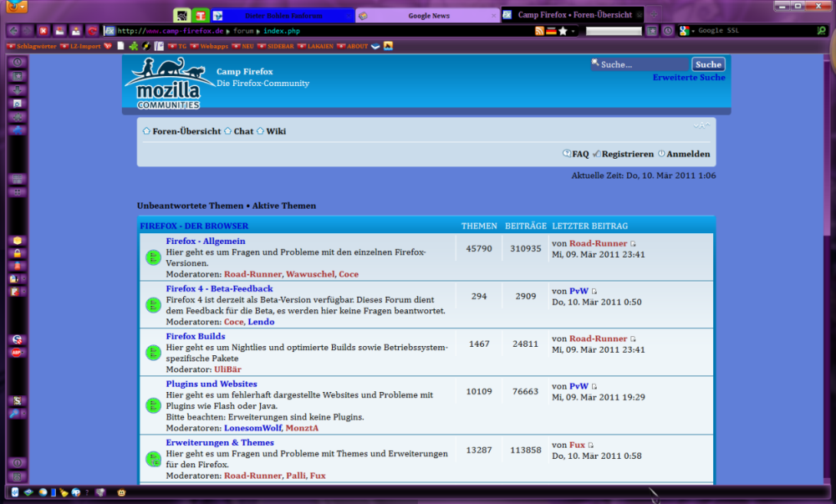Open Erweiterte Suche link
The width and height of the screenshot is (836, 504).
click(689, 78)
